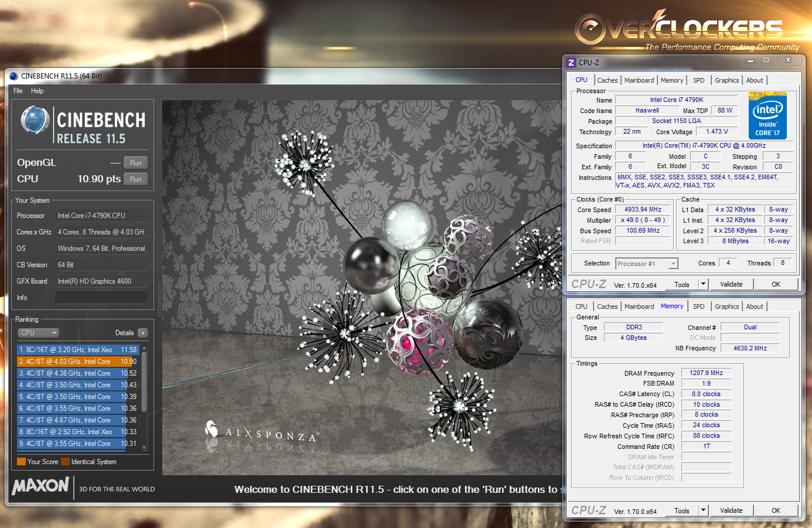Screen dimensions: 812x528
Task: Click the Details arrow button in Ranking
Action: 143,333
